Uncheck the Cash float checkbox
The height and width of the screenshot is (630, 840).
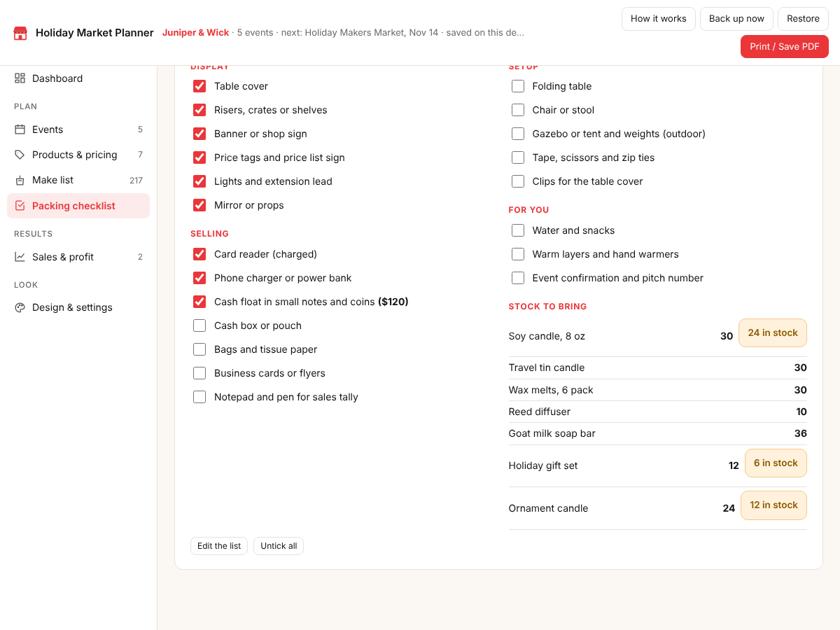point(199,302)
